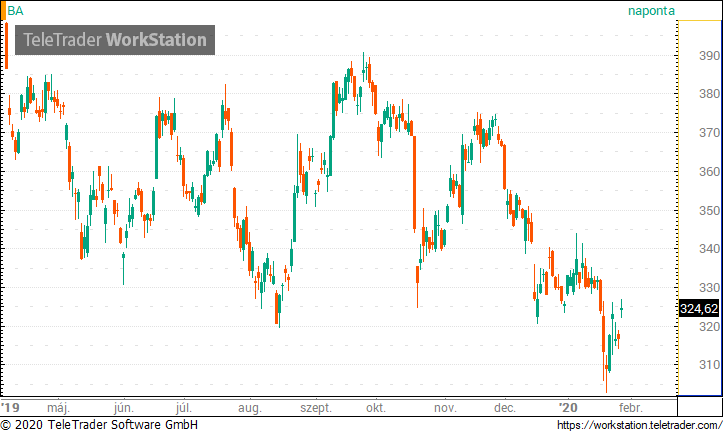723x434 pixels.
Task: Click the 340 price axis label
Action: tap(709, 249)
